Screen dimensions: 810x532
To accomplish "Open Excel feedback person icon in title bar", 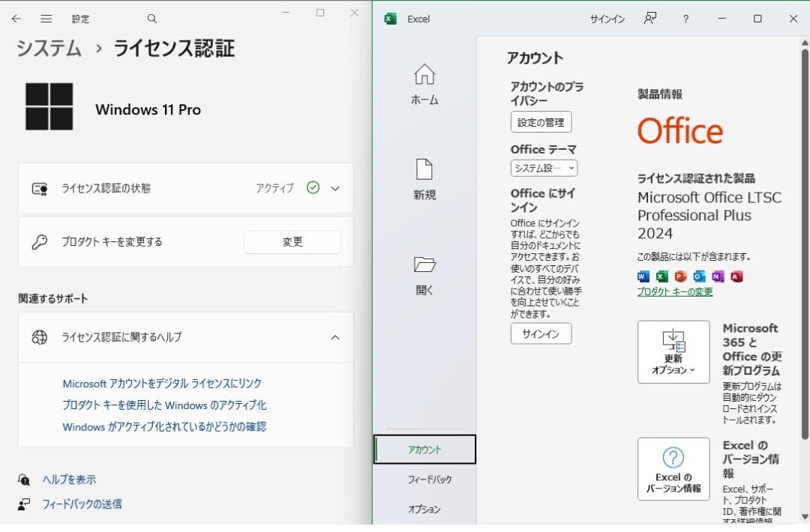I will (649, 19).
